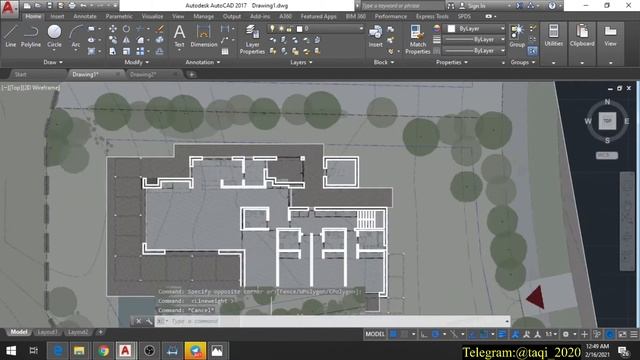Open the Help question mark icon
The width and height of the screenshot is (640, 360).
pos(552,6)
